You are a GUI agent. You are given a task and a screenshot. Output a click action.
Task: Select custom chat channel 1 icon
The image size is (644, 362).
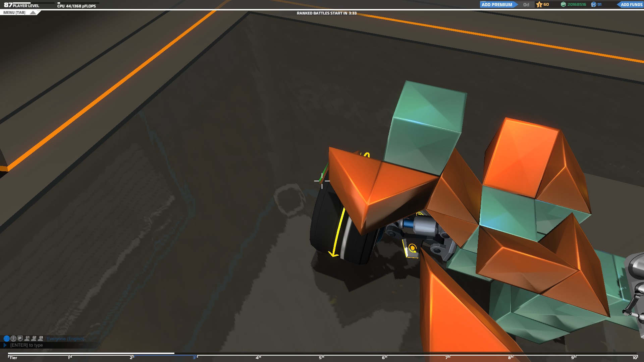27,339
